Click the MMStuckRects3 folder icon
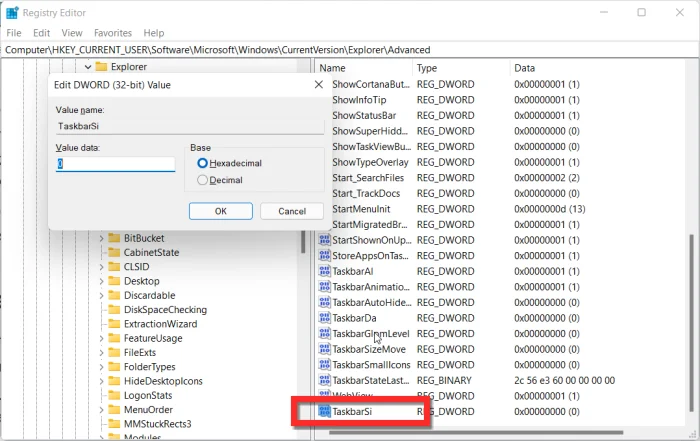 click(114, 424)
